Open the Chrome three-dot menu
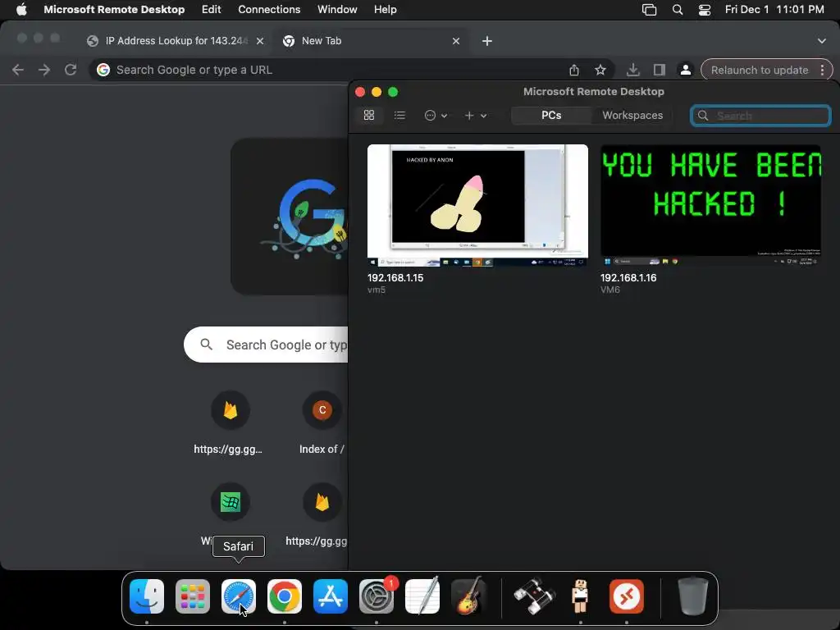Image resolution: width=840 pixels, height=630 pixels. click(x=822, y=71)
